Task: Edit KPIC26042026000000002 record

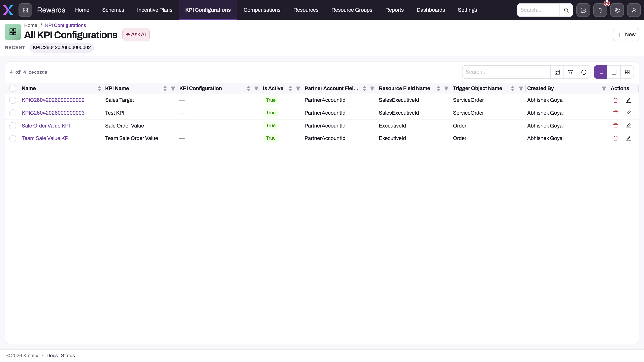Action: [629, 100]
